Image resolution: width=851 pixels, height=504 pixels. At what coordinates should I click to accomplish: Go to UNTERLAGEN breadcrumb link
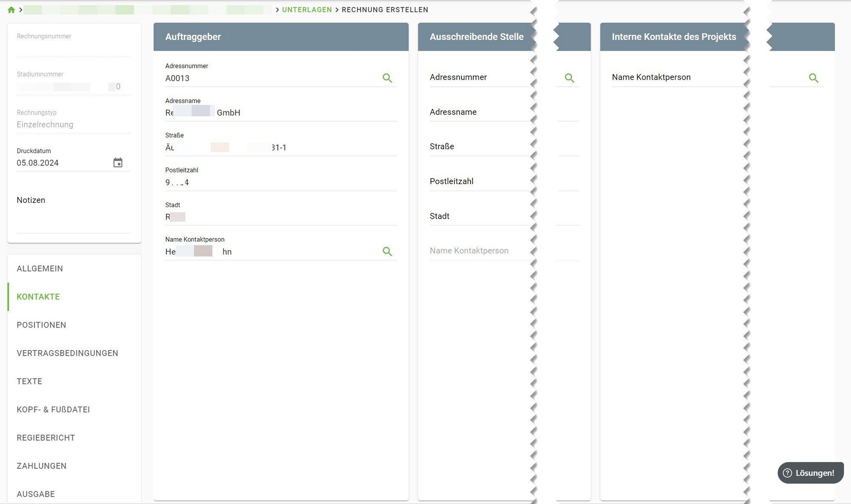pos(306,10)
